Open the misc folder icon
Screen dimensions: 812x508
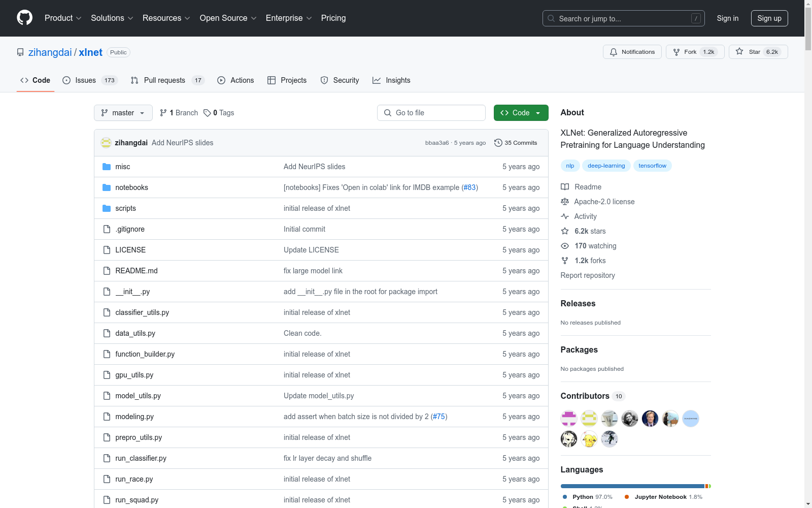107,167
